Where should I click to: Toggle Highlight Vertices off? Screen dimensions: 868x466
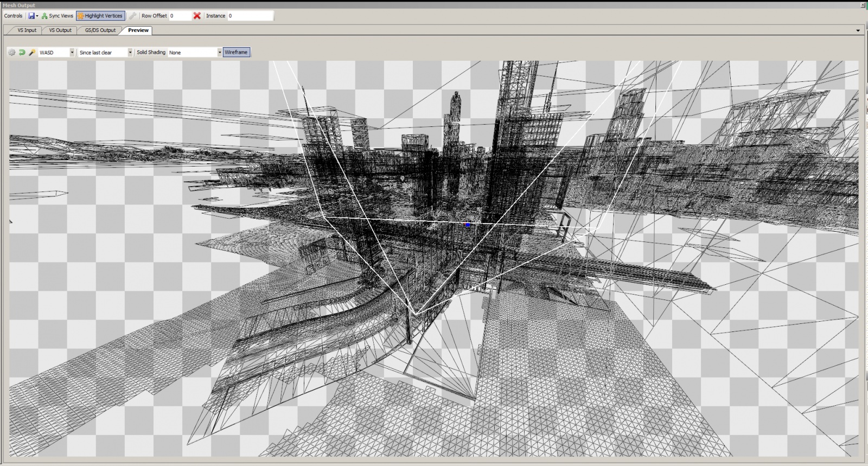pos(101,16)
